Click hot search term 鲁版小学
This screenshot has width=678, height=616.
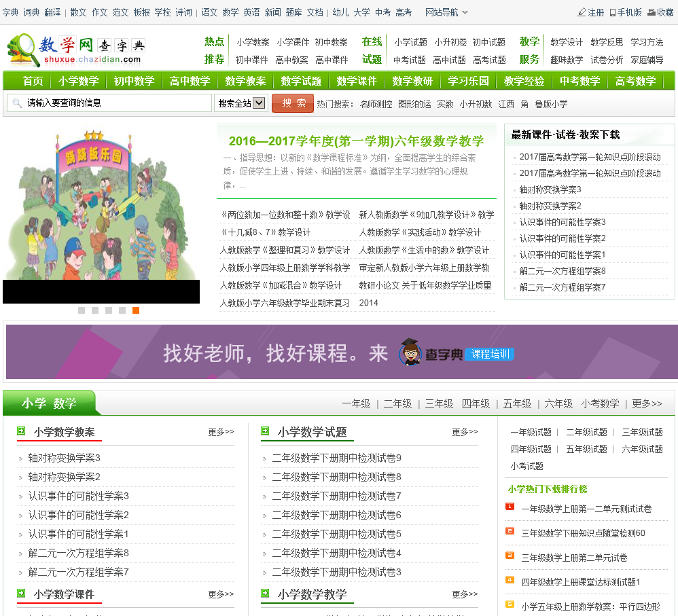[x=551, y=104]
